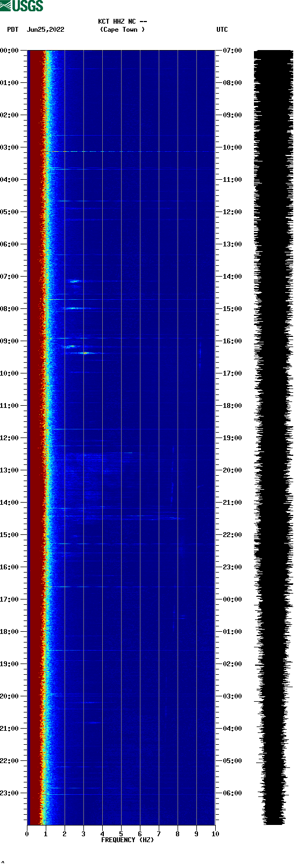The image size is (297, 868).
Task: Click the UTC axis '16:00' time label
Action: [232, 341]
